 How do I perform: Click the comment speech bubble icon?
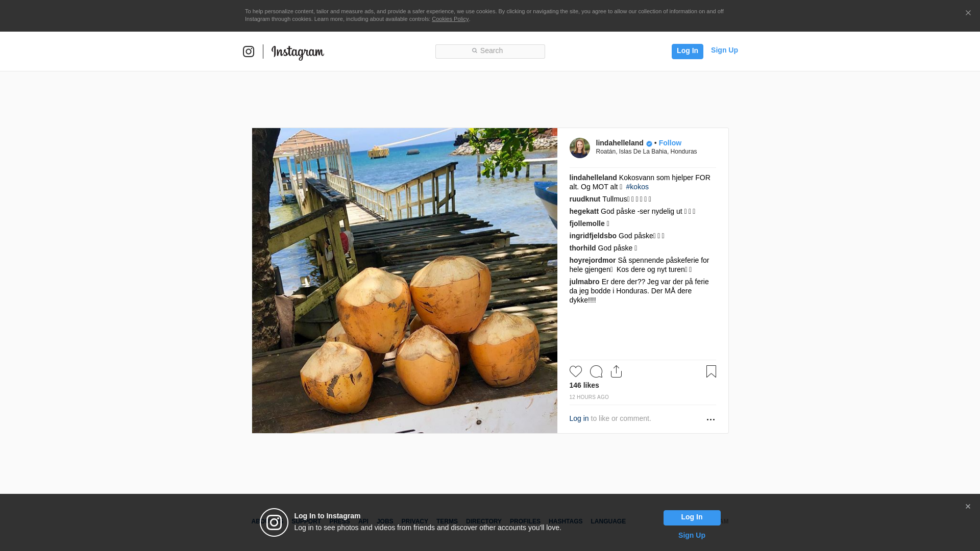[x=596, y=371]
